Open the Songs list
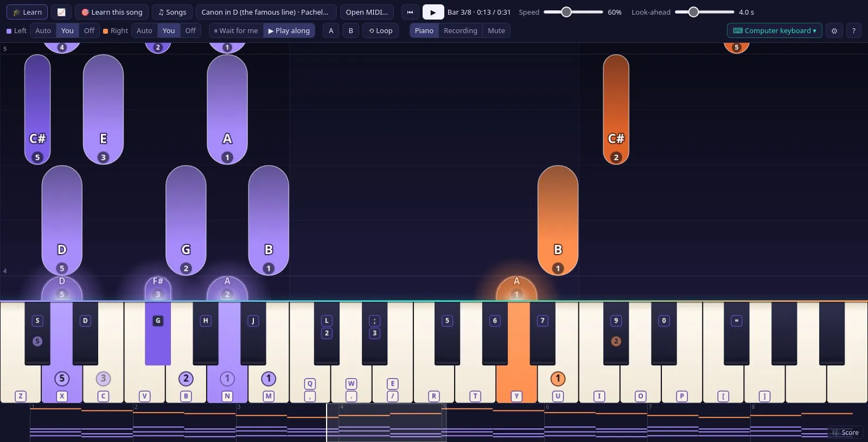The image size is (868, 442). point(172,12)
